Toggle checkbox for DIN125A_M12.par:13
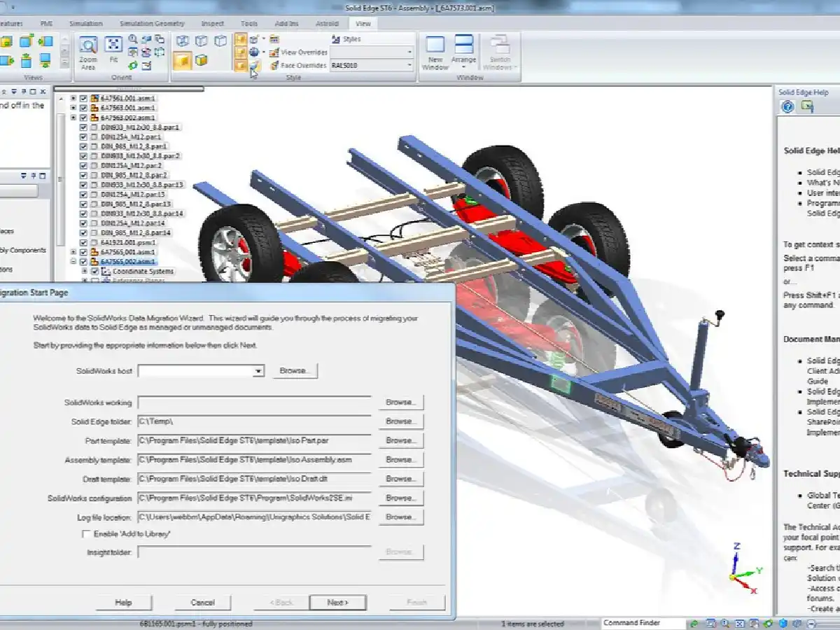 click(x=84, y=195)
